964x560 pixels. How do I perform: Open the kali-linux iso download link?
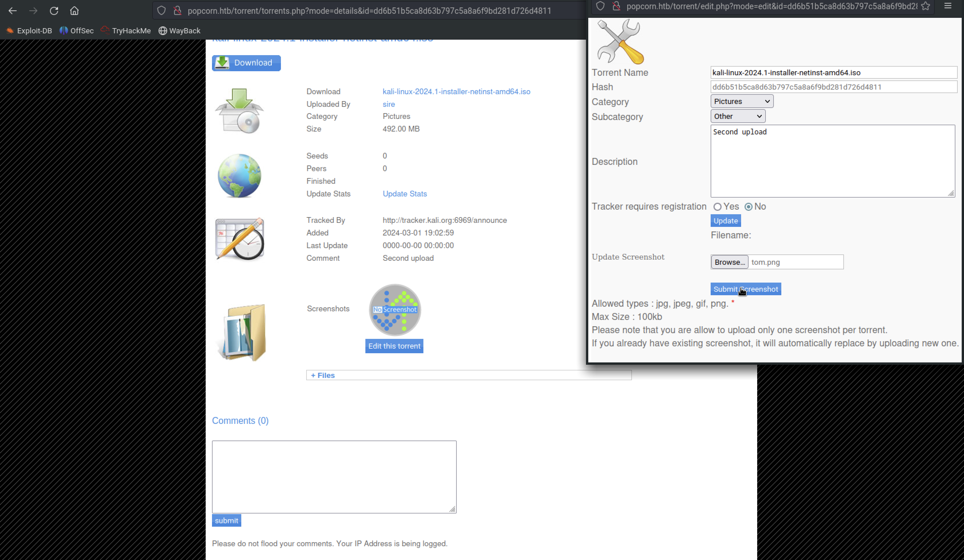tap(456, 91)
